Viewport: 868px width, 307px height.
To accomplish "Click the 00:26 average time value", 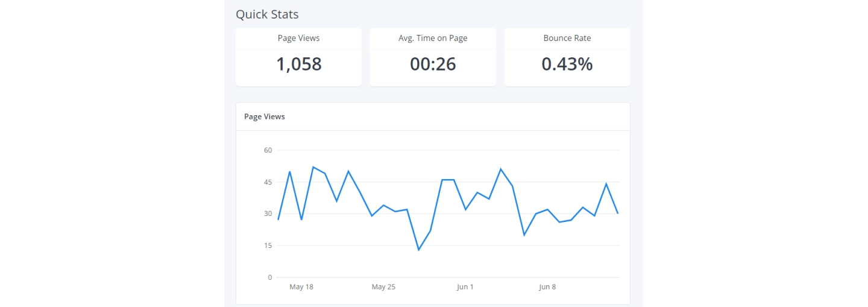I will tap(433, 64).
